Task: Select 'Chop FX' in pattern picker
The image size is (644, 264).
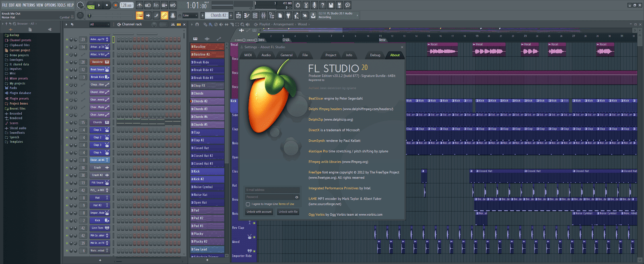Action: tap(207, 86)
